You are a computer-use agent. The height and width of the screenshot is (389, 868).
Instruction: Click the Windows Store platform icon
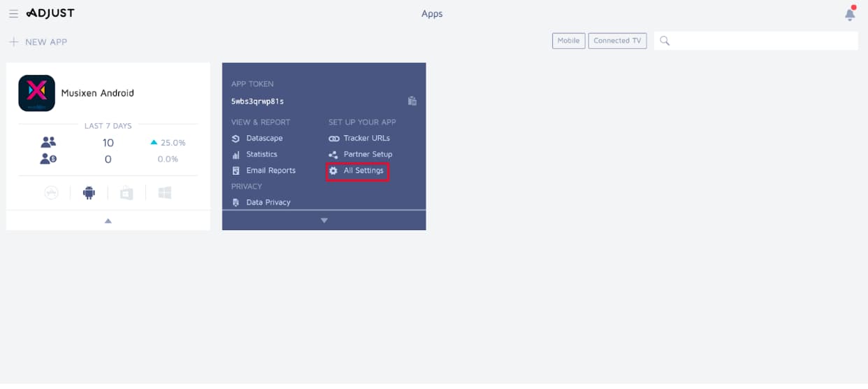click(126, 193)
